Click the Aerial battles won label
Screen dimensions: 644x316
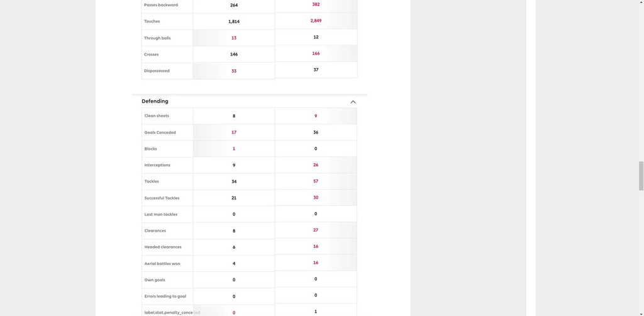[162, 264]
